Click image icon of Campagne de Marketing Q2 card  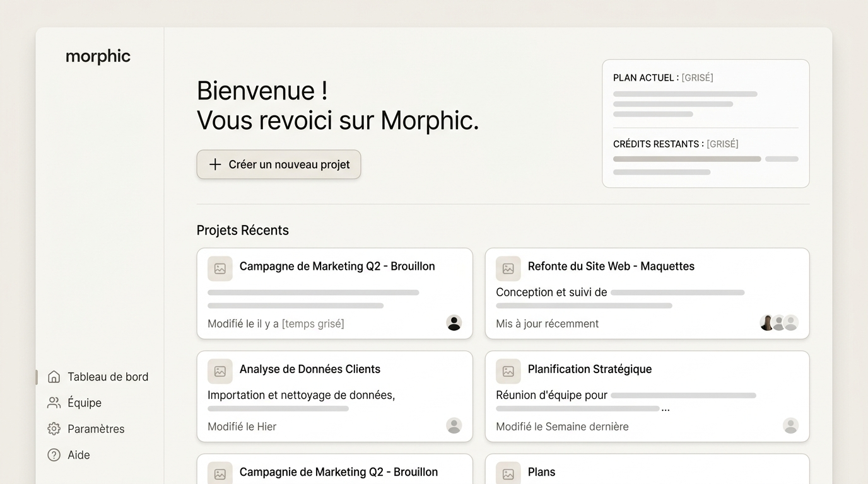coord(220,268)
